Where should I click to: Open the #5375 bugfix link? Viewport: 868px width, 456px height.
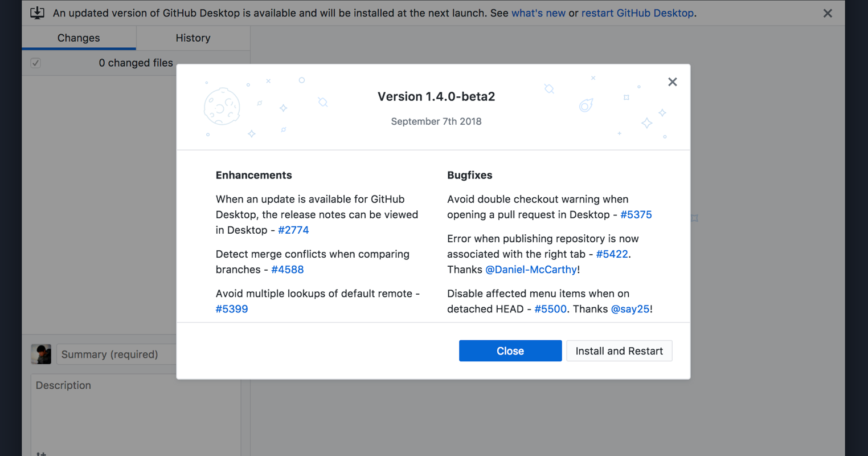(636, 214)
